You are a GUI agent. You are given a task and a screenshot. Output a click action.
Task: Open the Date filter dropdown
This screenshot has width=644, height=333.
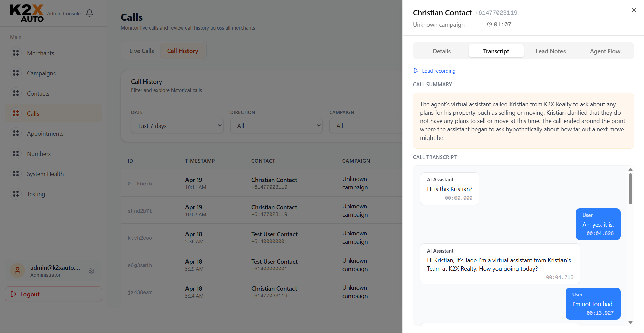tap(177, 126)
